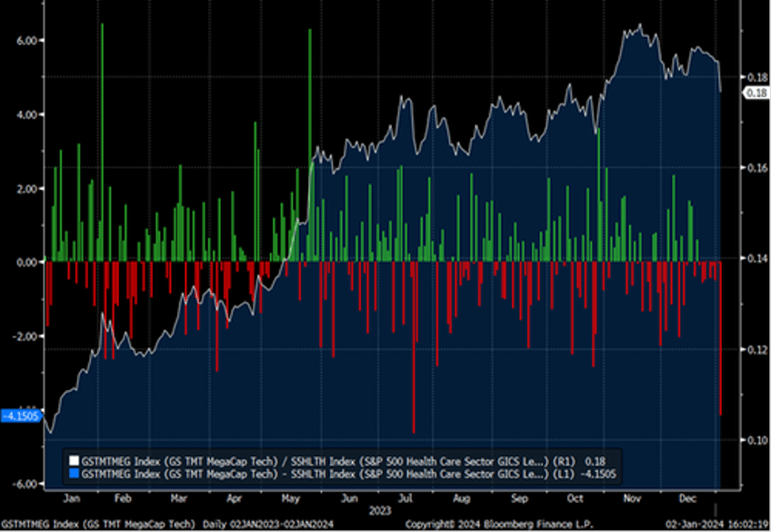771x532 pixels.
Task: Click the blue -4.1505 tag on left axis
Action: [x=21, y=416]
